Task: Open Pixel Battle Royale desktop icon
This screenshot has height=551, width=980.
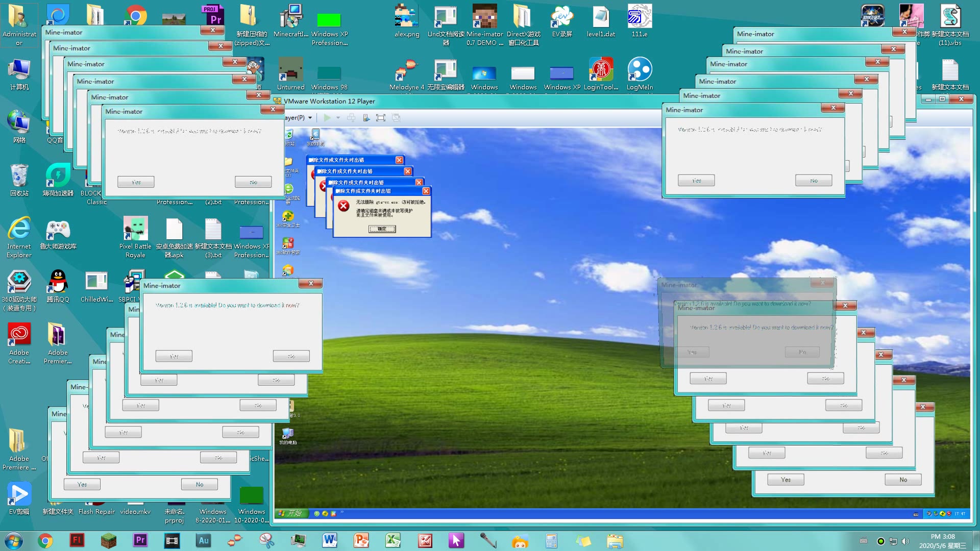Action: 135,237
